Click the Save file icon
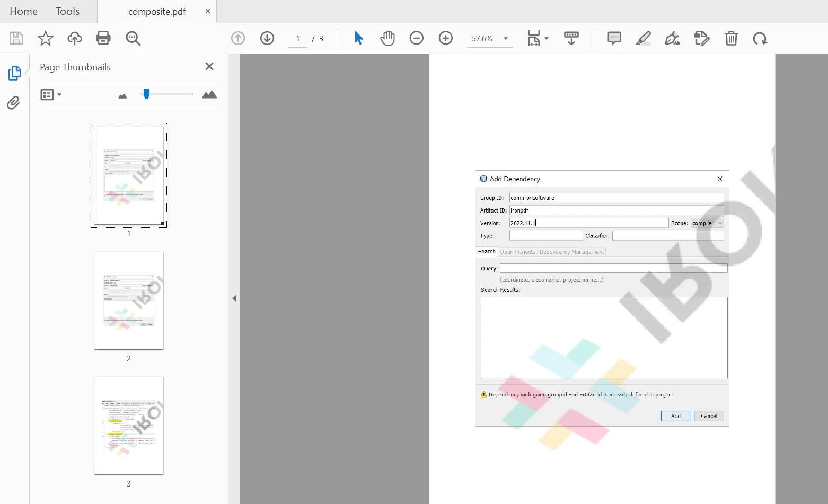Viewport: 828px width, 504px height. click(x=16, y=38)
